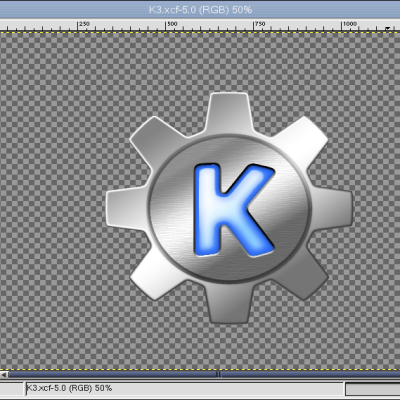Image resolution: width=400 pixels, height=400 pixels.
Task: Click the 250 mark on the horizontal ruler
Action: [84, 24]
